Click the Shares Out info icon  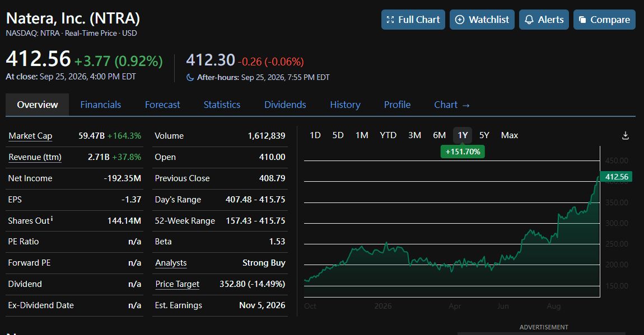[x=52, y=219]
